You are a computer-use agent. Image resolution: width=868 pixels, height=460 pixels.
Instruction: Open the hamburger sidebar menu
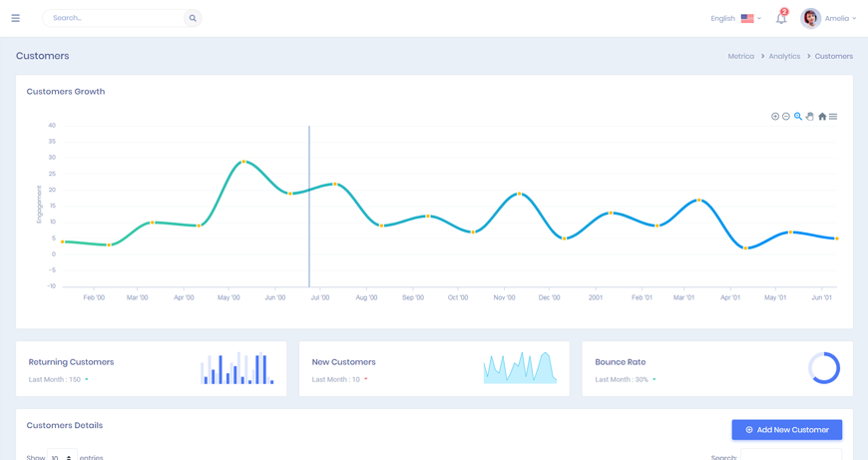pyautogui.click(x=15, y=18)
